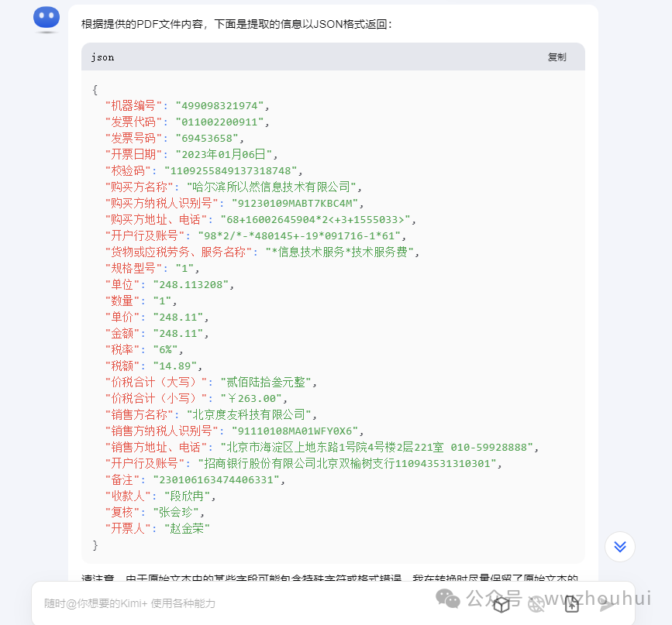Toggle web search via the crossed globe icon
The image size is (672, 625).
coord(536,604)
